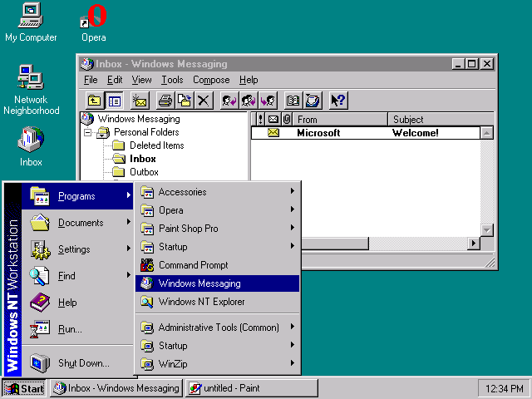Expand Administrative Tools (Common) group
This screenshot has height=399, width=532.
click(x=218, y=328)
